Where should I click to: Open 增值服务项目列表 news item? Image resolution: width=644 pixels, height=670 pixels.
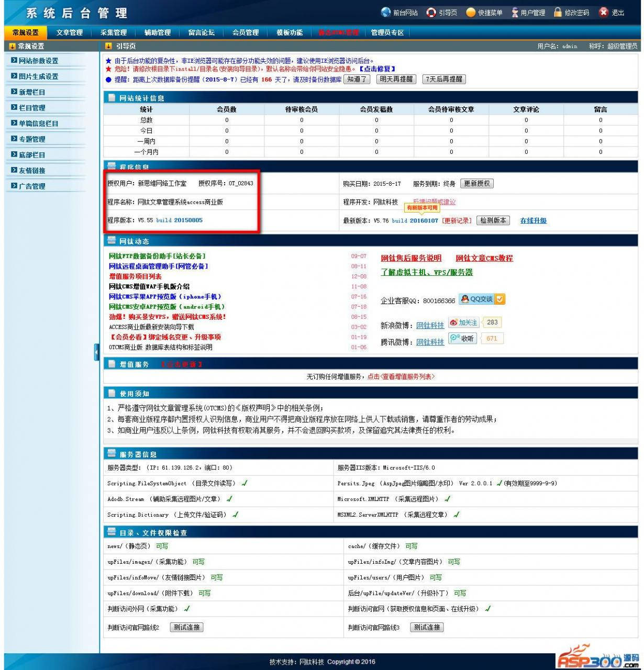pyautogui.click(x=135, y=276)
